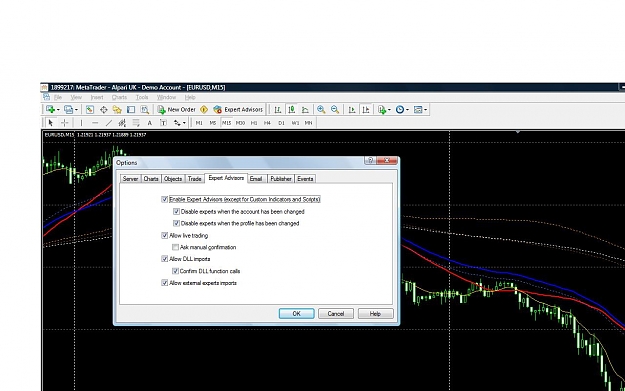Select the D1 timeframe
Image resolution: width=625 pixels, height=391 pixels.
pyautogui.click(x=281, y=123)
